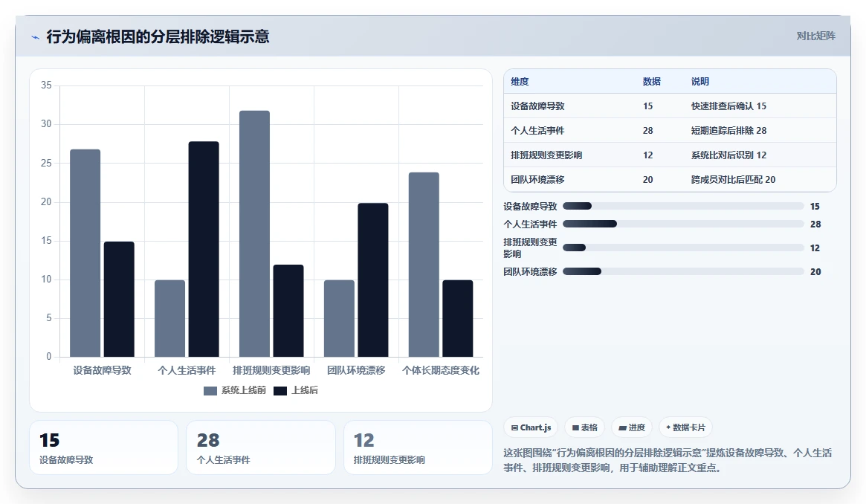
Task: Select the 数据 column header
Action: tap(652, 82)
